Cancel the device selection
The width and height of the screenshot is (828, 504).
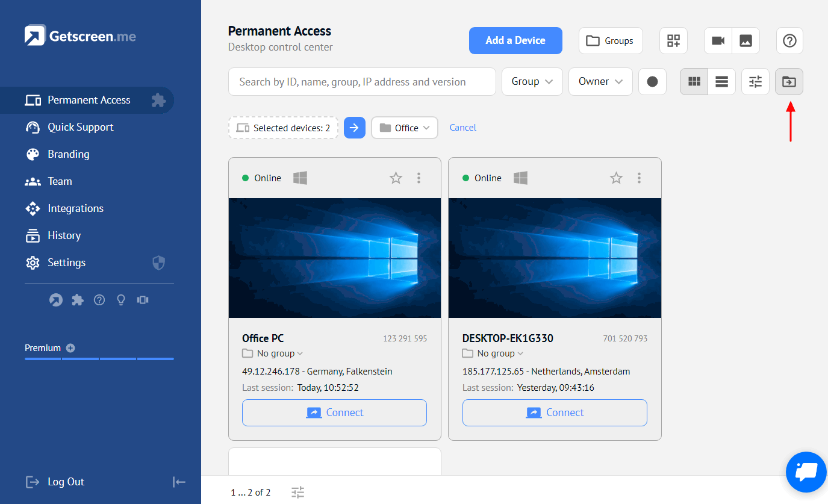click(x=463, y=128)
